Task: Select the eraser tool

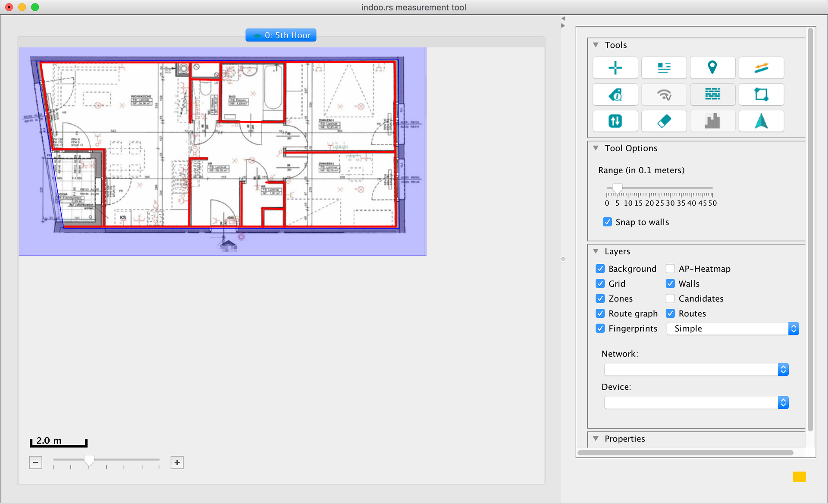Action: (664, 121)
